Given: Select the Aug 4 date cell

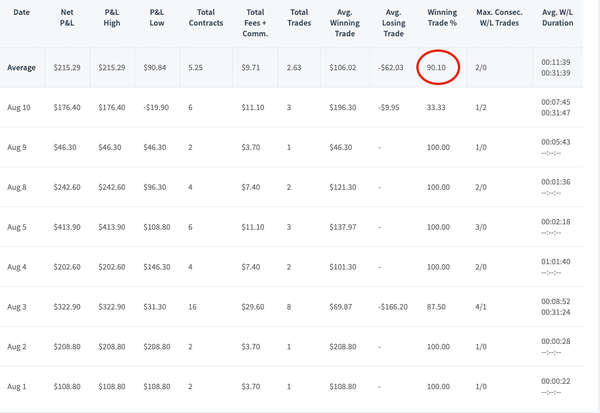Looking at the screenshot, I should pyautogui.click(x=17, y=267).
